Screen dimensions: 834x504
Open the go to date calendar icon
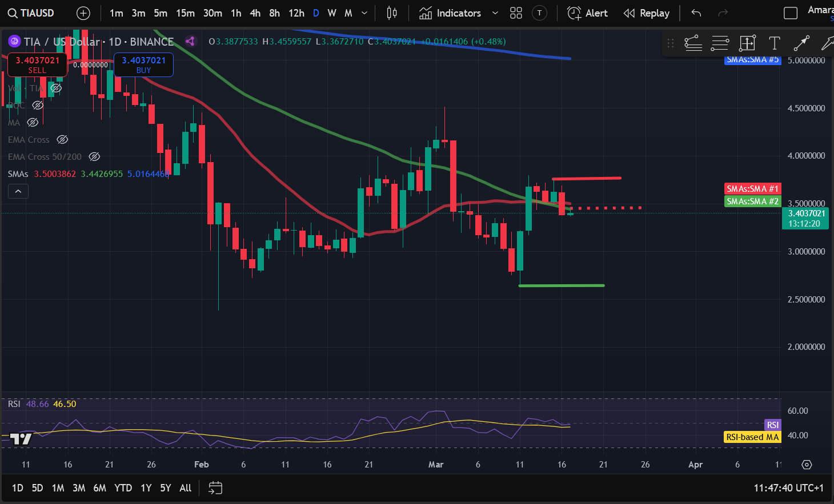tap(215, 488)
